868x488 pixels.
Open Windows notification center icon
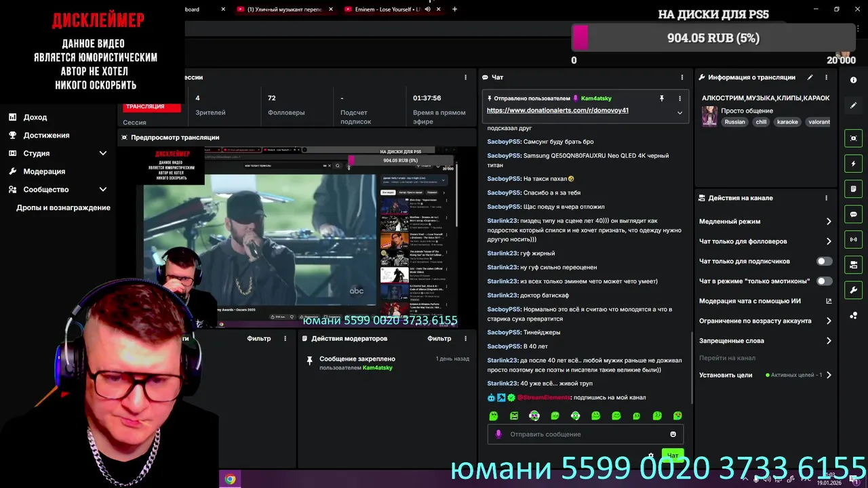(x=854, y=481)
